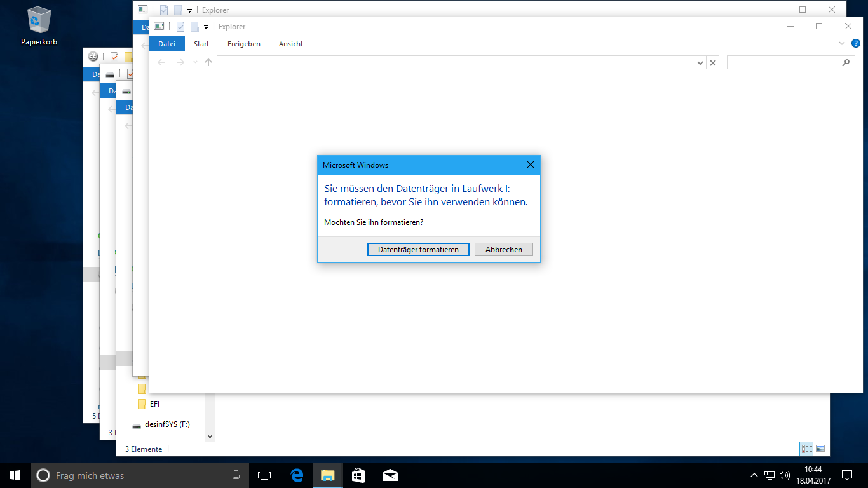This screenshot has width=868, height=488.
Task: Open the Store from taskbar
Action: (358, 475)
